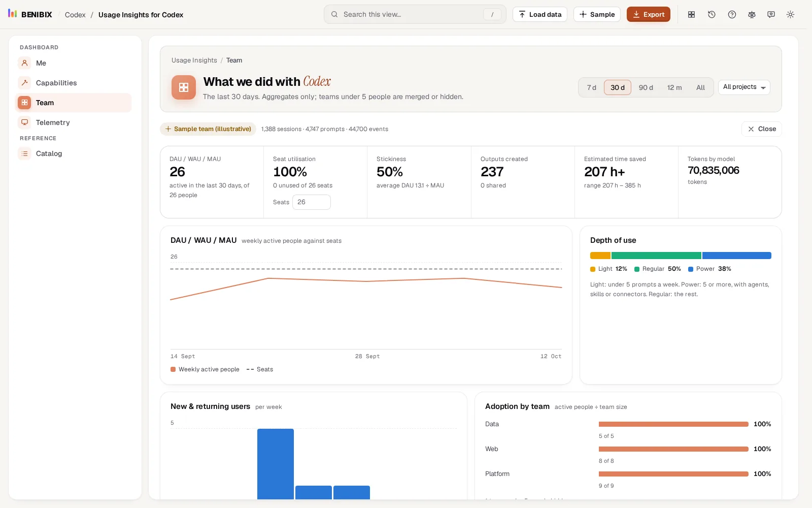812x508 pixels.
Task: Focus the Search this view field
Action: pos(415,14)
